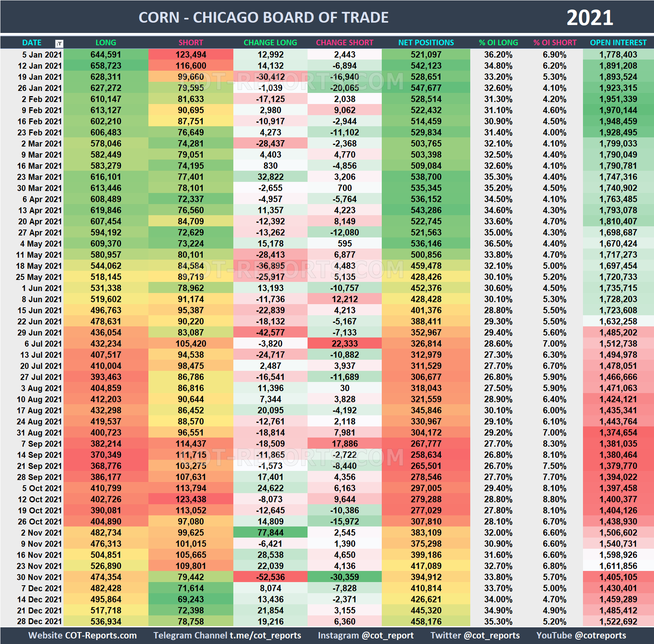Screen dimensions: 654x644
Task: Sort the table by the SHORT column header
Action: point(191,42)
